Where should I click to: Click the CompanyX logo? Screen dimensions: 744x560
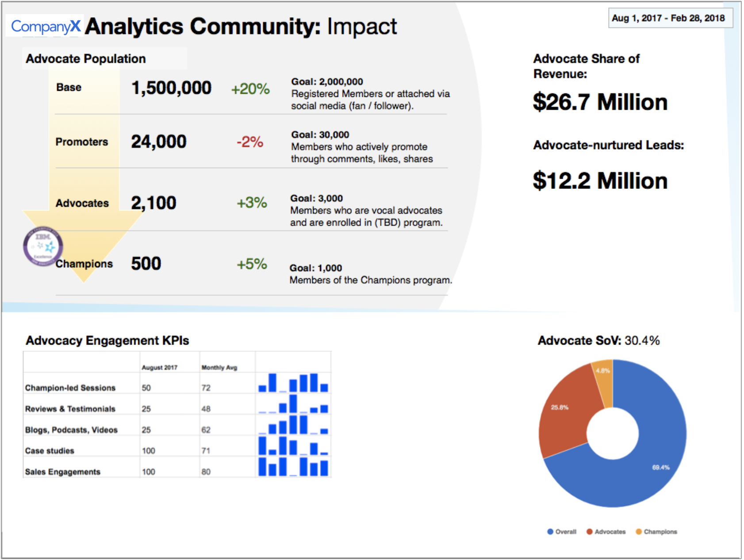point(46,27)
